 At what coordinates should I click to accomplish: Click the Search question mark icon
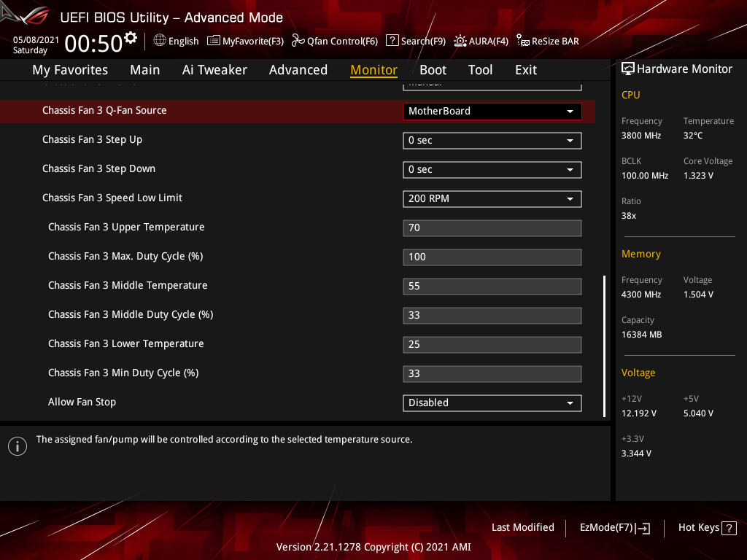(x=392, y=41)
